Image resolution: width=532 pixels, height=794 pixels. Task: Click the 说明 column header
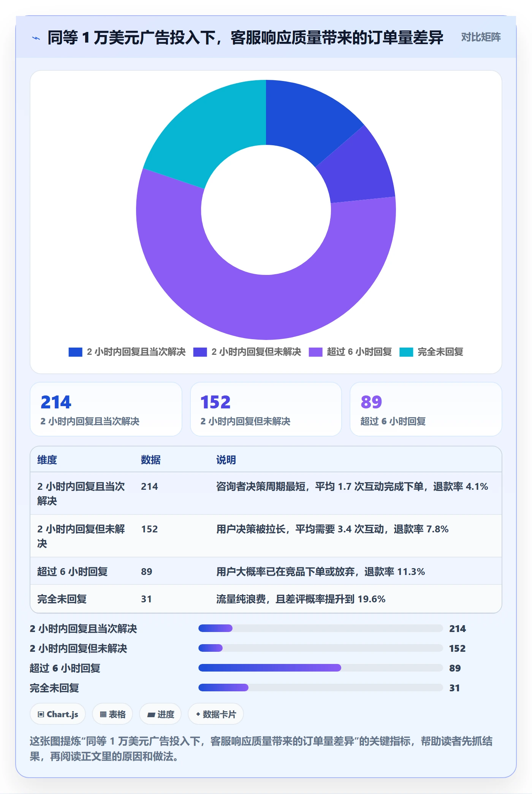226,460
